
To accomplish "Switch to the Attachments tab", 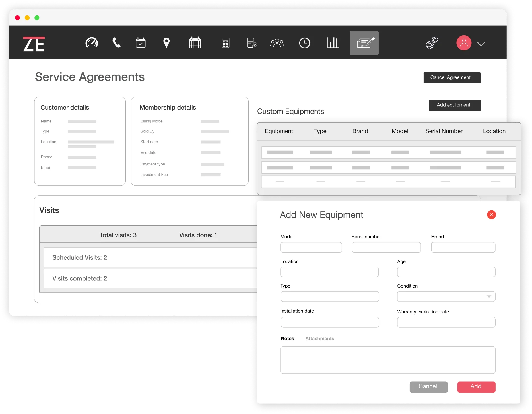I will click(x=319, y=339).
